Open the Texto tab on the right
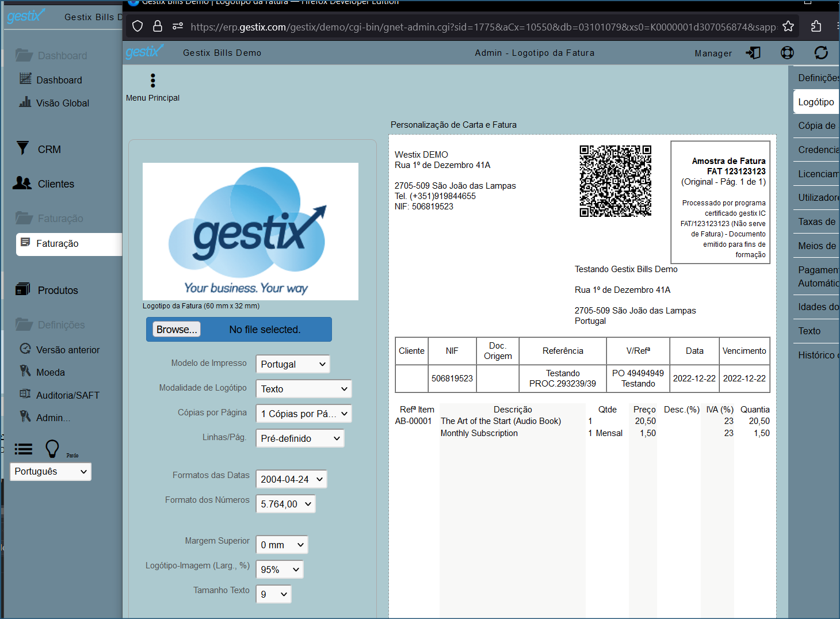Viewport: 840px width, 619px height. click(x=816, y=331)
